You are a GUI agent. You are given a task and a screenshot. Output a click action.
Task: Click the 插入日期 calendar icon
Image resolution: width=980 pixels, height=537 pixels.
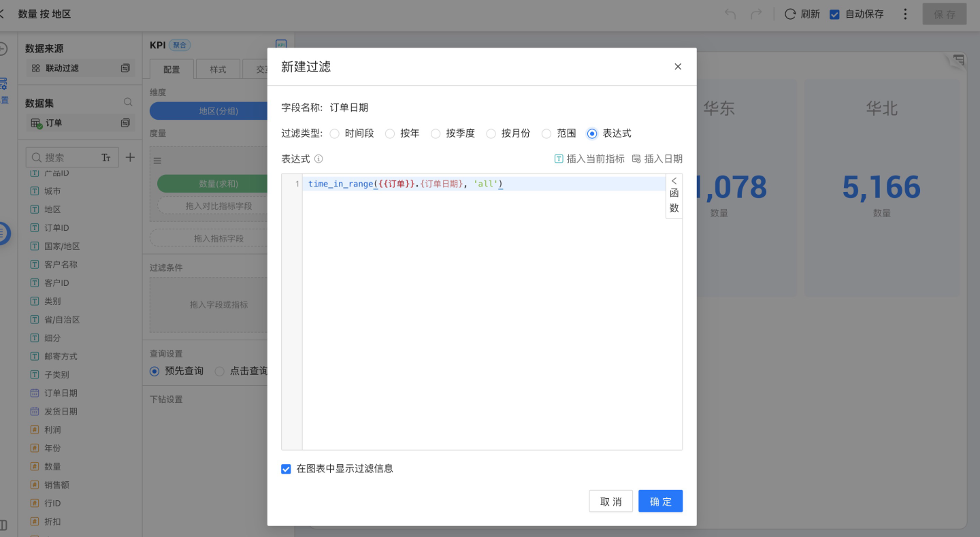pos(636,159)
